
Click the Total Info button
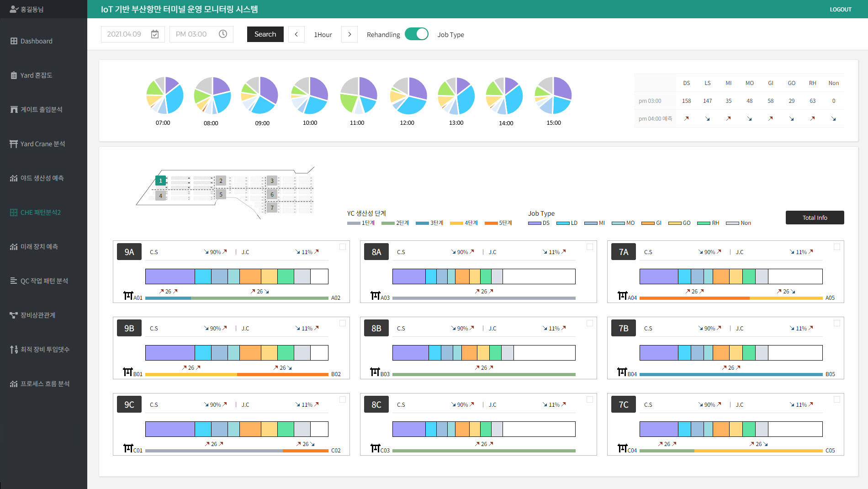(815, 218)
